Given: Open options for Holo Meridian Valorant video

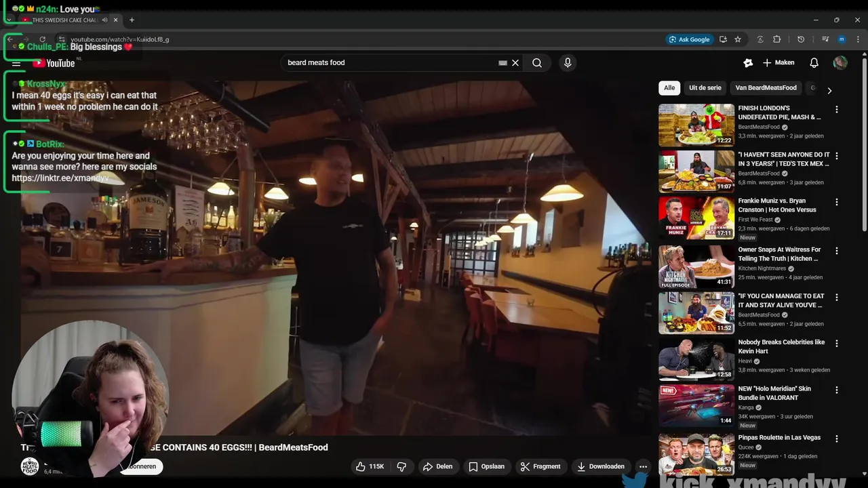Looking at the screenshot, I should point(836,390).
